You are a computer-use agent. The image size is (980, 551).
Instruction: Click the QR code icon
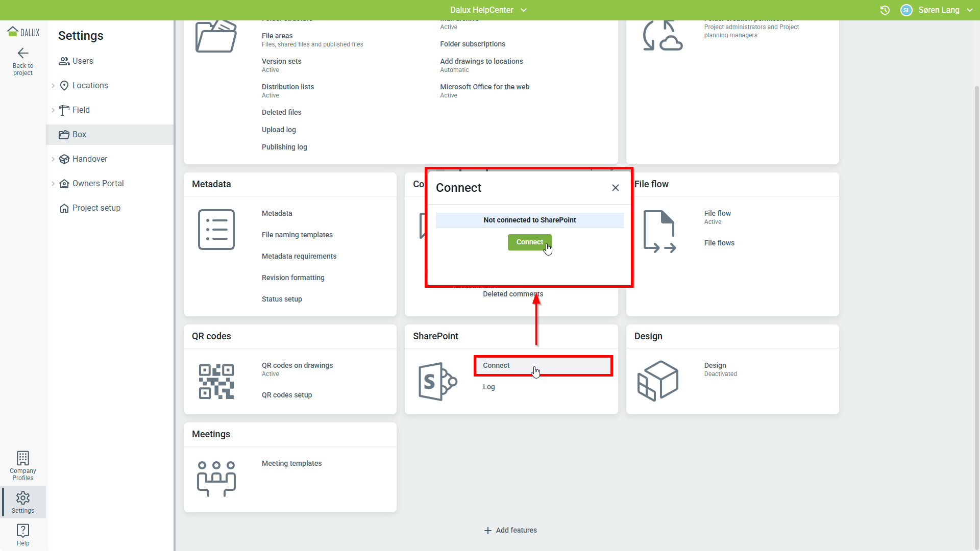[216, 382]
